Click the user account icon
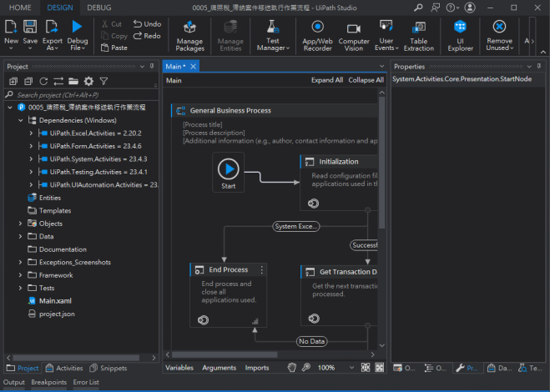The width and height of the screenshot is (550, 392). click(x=470, y=8)
